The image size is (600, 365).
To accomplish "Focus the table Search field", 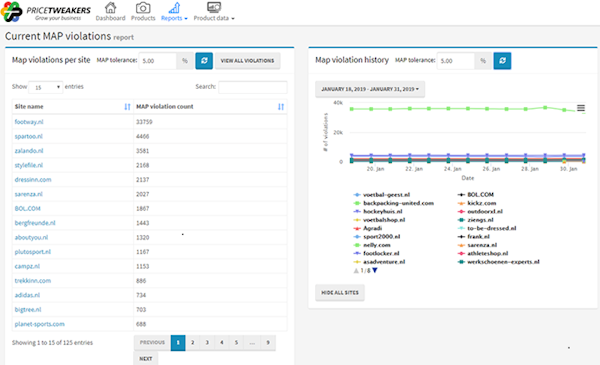I will tap(253, 87).
